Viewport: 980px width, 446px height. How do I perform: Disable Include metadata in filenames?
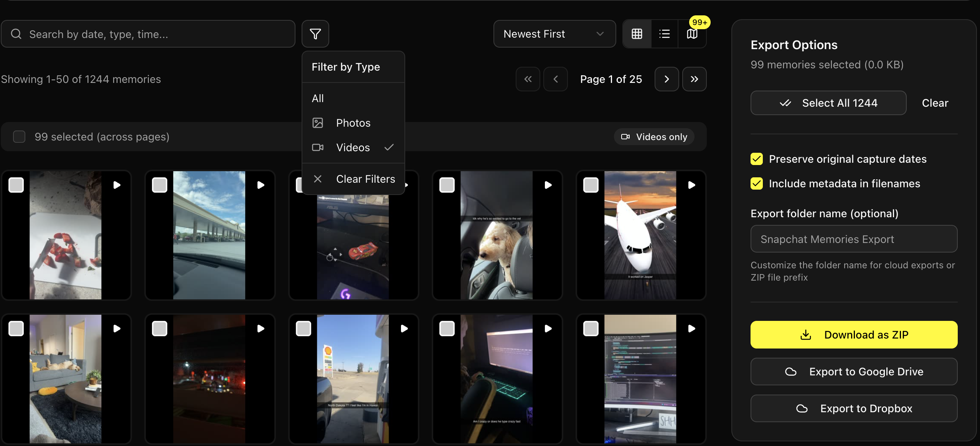coord(756,183)
